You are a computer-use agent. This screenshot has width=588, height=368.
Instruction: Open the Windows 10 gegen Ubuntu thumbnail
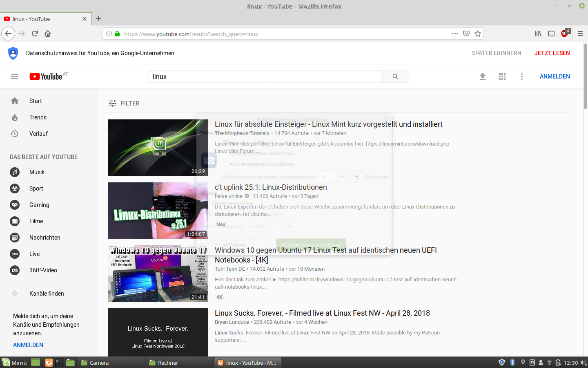click(x=158, y=274)
